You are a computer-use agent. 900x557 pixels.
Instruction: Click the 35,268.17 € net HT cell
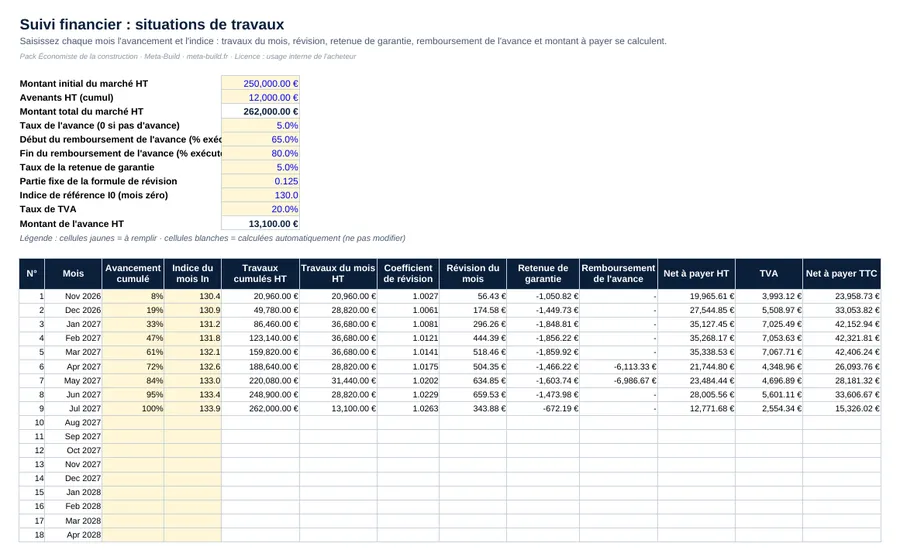click(696, 338)
